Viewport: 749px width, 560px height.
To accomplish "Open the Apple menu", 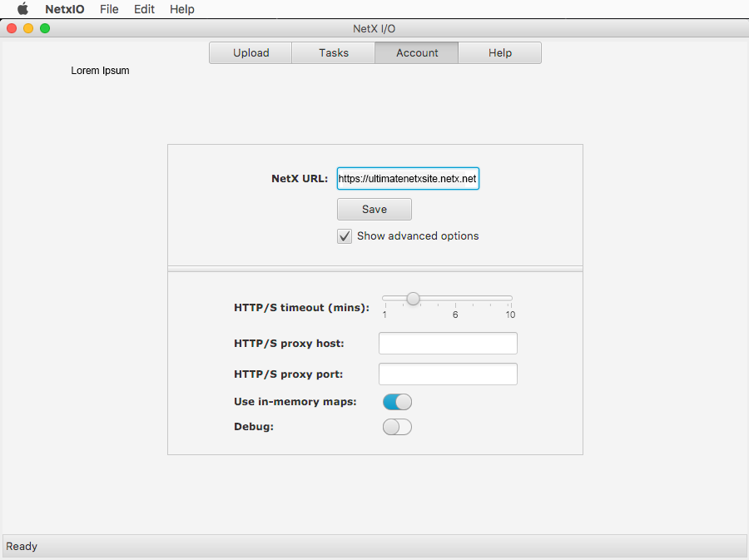I will click(22, 9).
